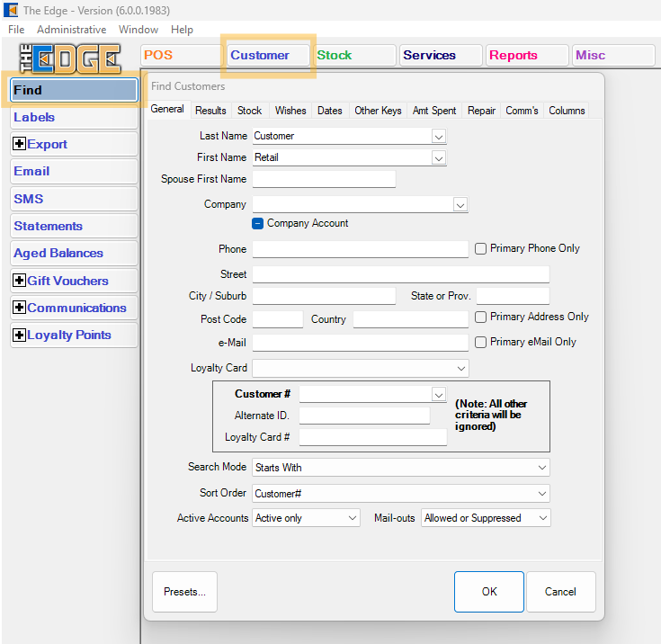This screenshot has width=661, height=644.
Task: Click the SMS sidebar button
Action: click(74, 199)
